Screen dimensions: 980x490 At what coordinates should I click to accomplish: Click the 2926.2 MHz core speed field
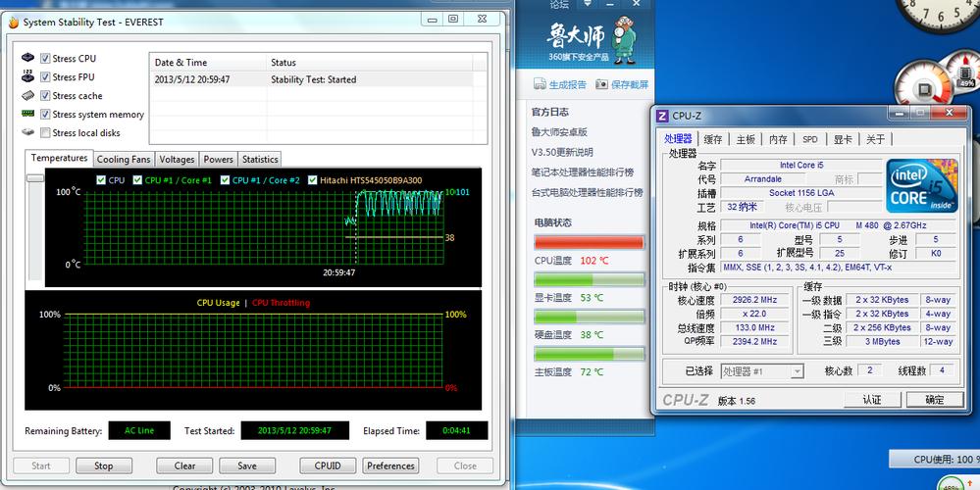coord(753,300)
